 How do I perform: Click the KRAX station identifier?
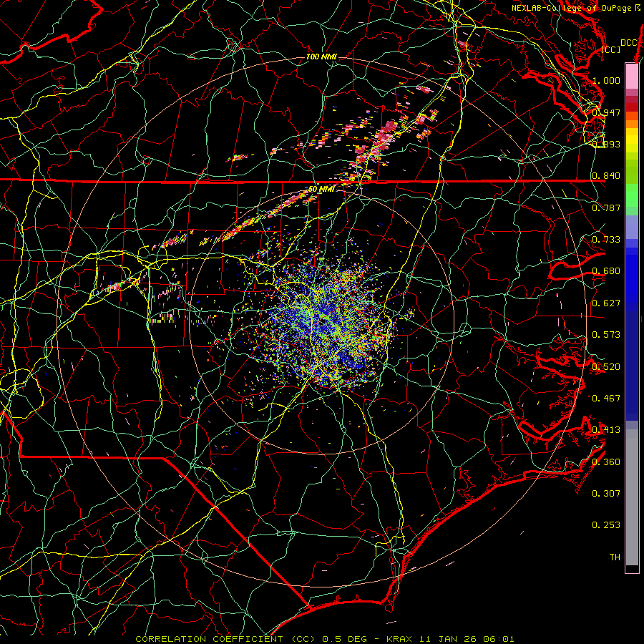point(399,639)
